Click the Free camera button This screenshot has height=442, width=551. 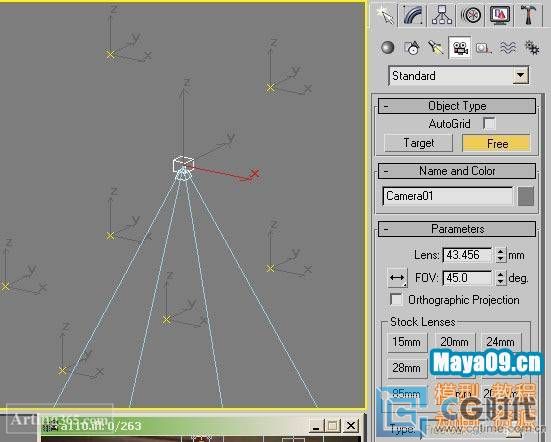497,143
